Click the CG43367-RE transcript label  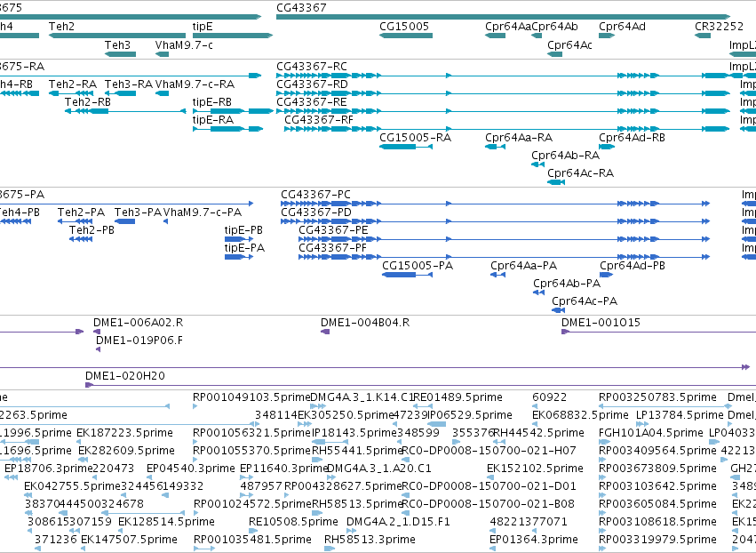(312, 102)
